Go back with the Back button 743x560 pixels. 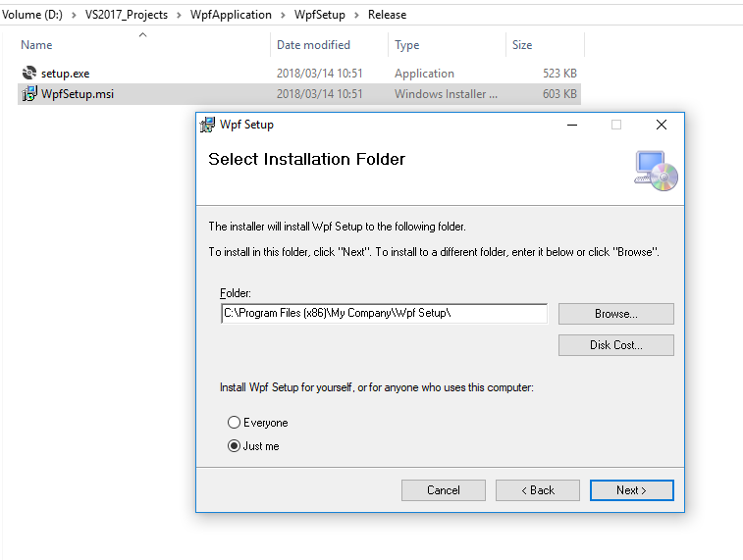click(537, 490)
